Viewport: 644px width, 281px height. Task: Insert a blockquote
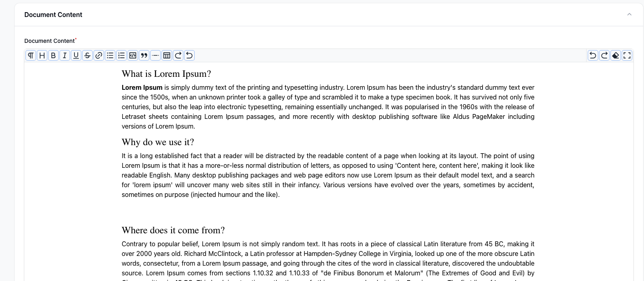click(x=144, y=55)
